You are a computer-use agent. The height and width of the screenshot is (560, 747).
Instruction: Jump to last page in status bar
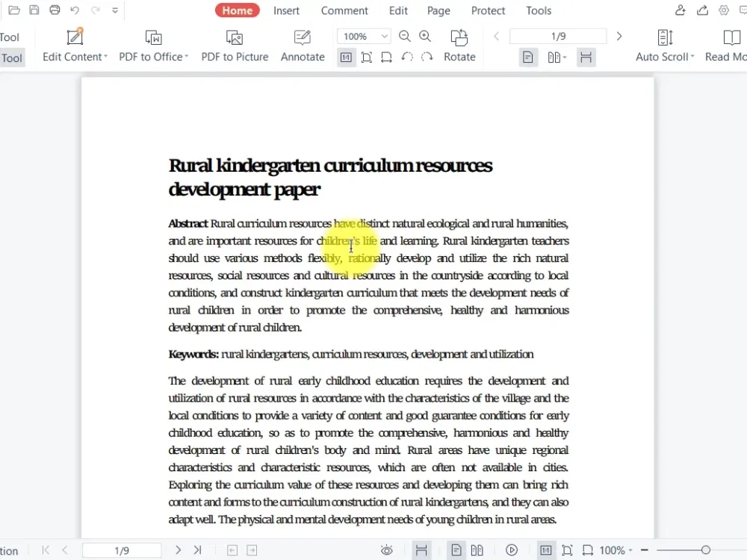[x=198, y=550]
